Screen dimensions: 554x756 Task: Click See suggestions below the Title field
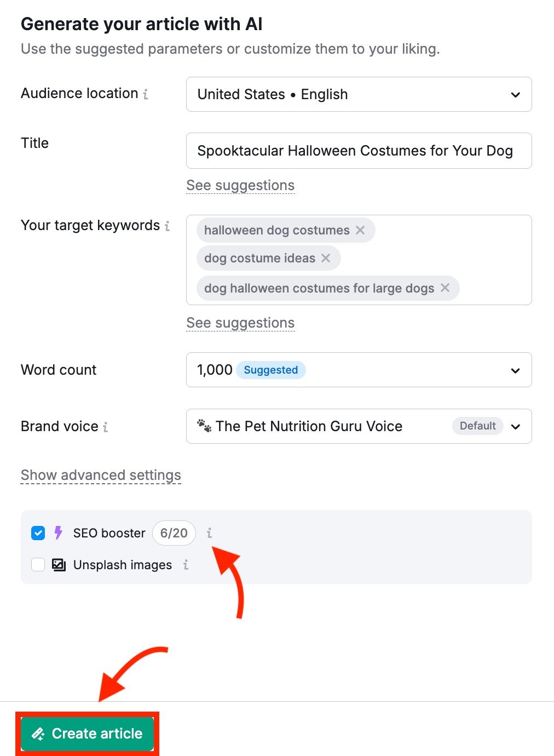point(240,185)
